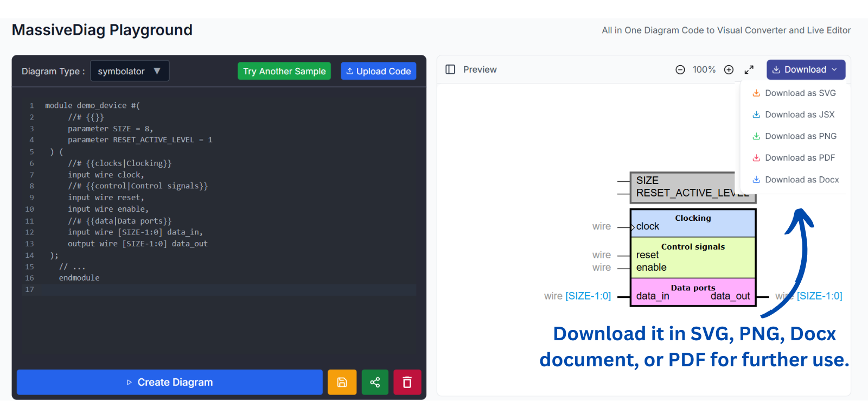Collapse the Download dropdown button
The height and width of the screenshot is (407, 868).
(806, 69)
